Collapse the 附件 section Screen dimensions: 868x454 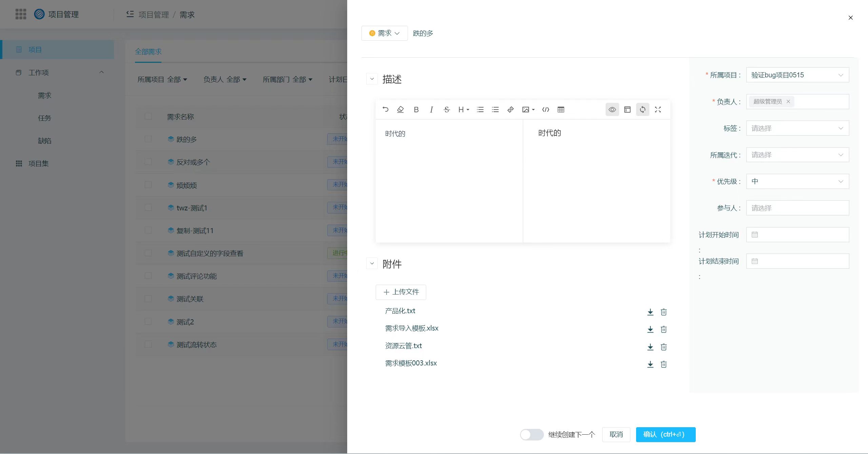click(x=372, y=263)
